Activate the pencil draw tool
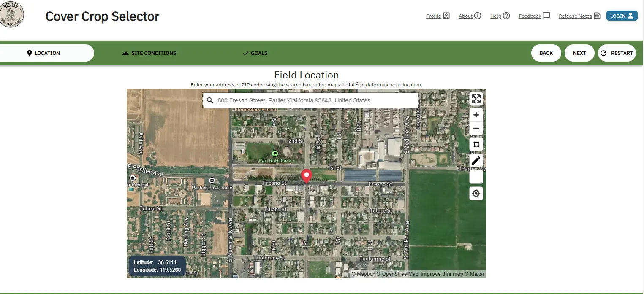644x294 pixels. pyautogui.click(x=476, y=160)
